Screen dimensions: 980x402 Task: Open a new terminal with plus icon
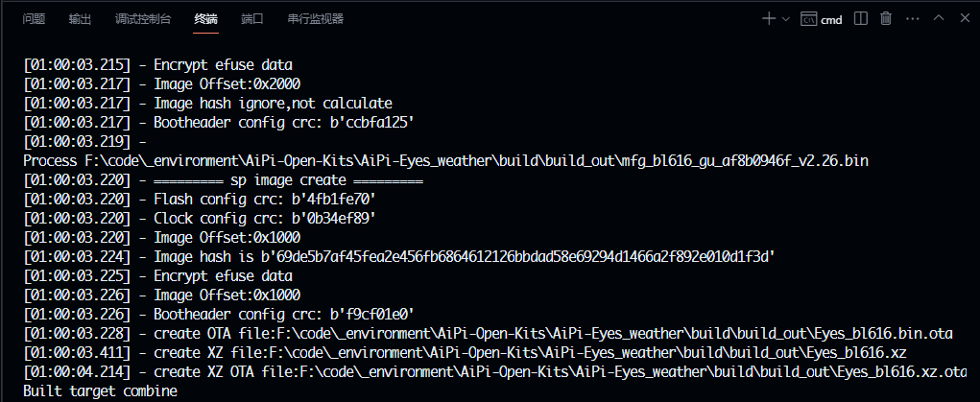(769, 19)
